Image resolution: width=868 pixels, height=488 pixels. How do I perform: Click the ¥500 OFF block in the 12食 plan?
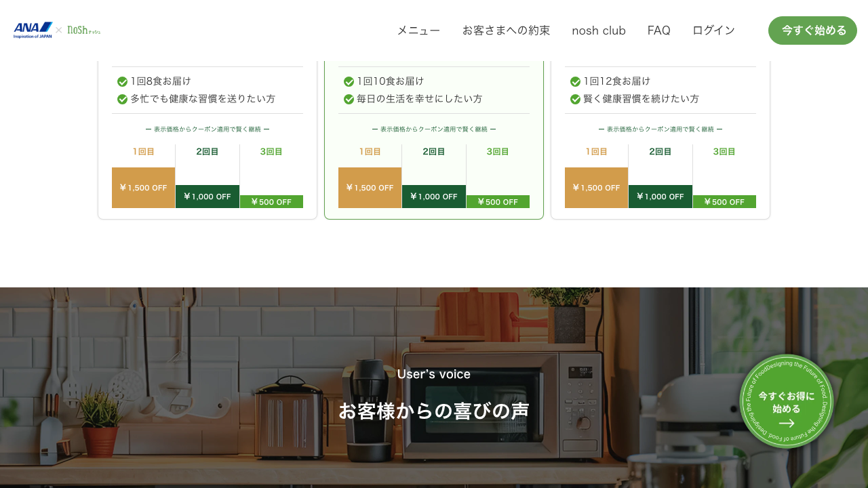point(724,202)
